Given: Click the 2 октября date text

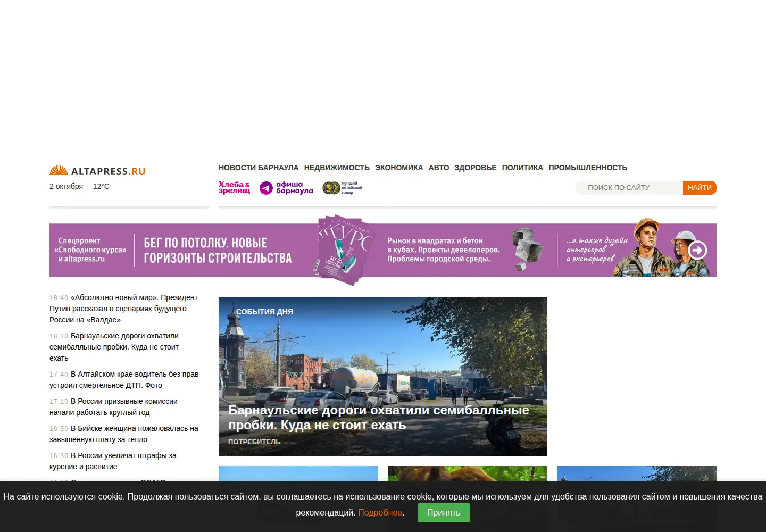Looking at the screenshot, I should (66, 186).
